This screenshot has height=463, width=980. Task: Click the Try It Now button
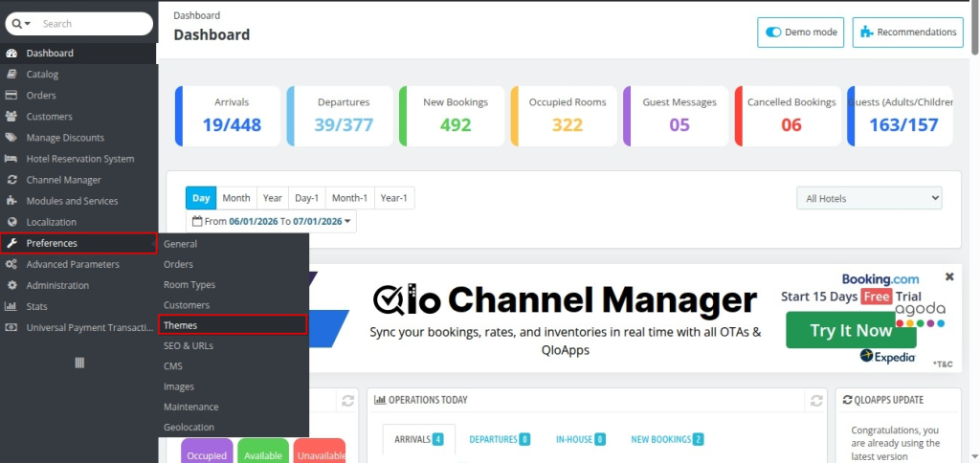pos(851,330)
